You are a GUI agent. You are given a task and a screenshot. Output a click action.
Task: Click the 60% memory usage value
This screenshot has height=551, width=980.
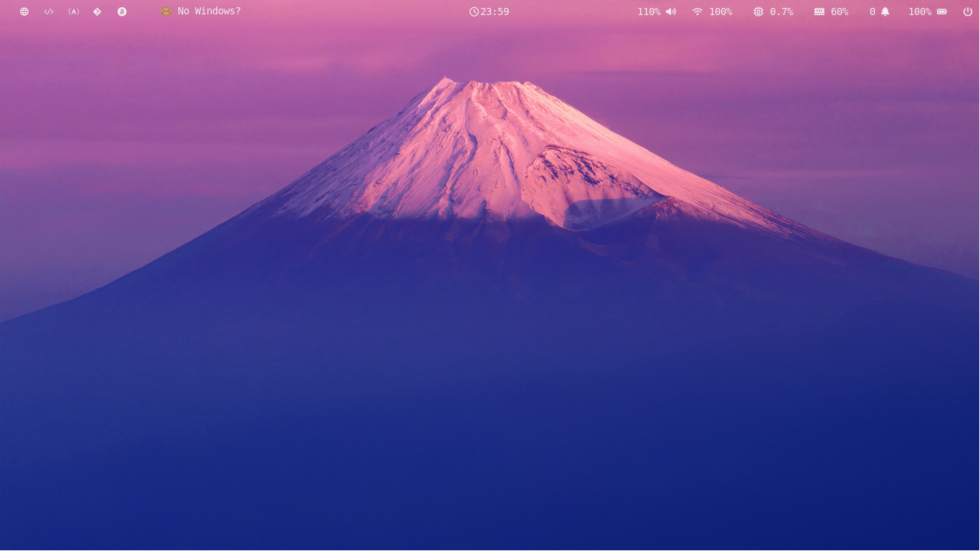[x=839, y=11]
